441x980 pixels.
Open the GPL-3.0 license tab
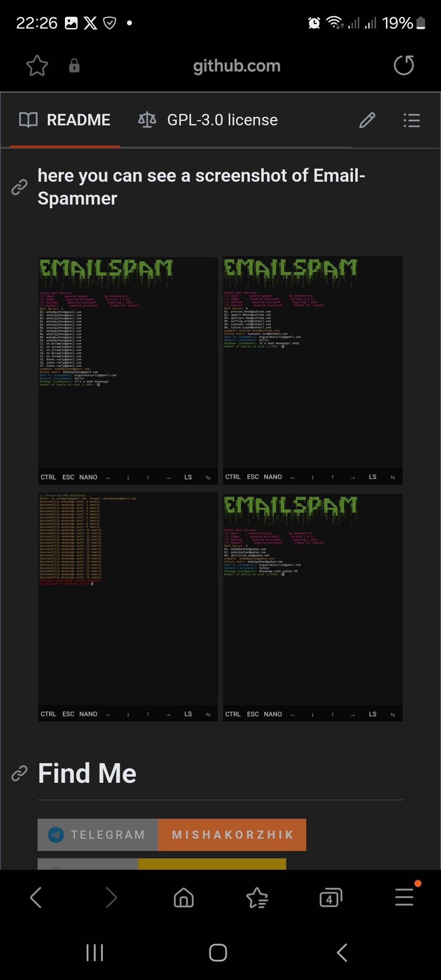tap(208, 120)
